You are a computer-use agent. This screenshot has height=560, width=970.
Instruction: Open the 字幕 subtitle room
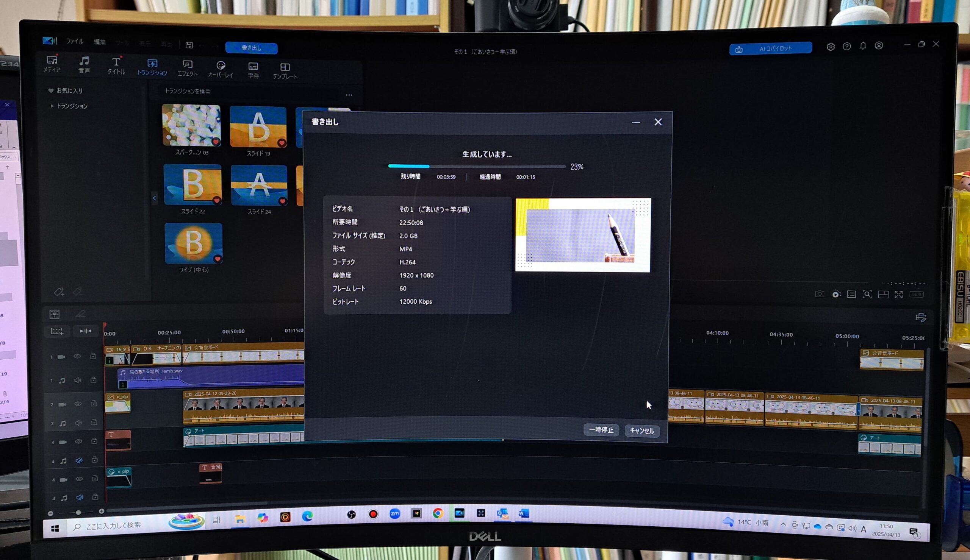tap(253, 70)
